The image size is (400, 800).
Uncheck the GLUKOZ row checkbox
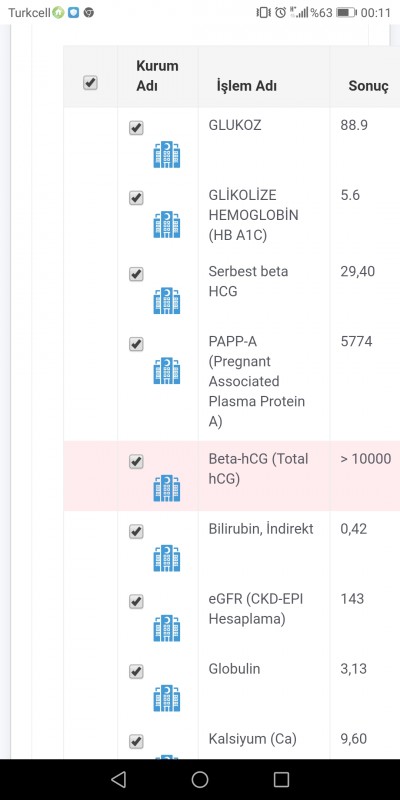pyautogui.click(x=136, y=128)
